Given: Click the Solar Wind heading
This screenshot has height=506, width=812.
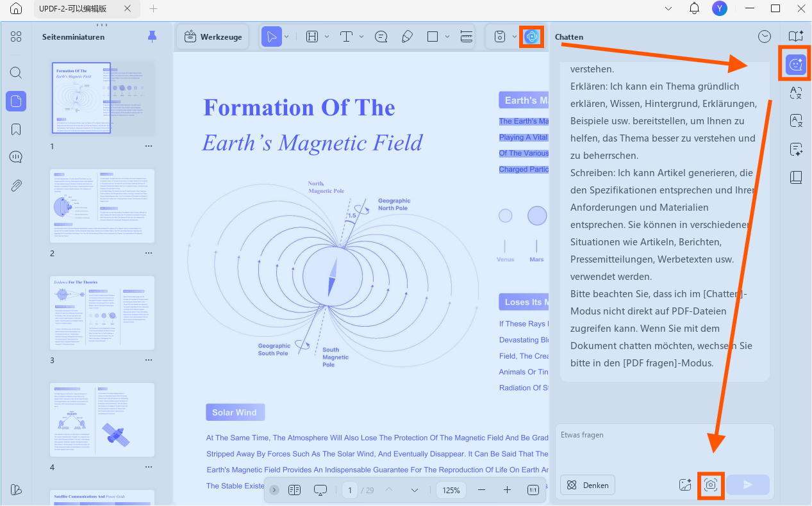Looking at the screenshot, I should [235, 412].
